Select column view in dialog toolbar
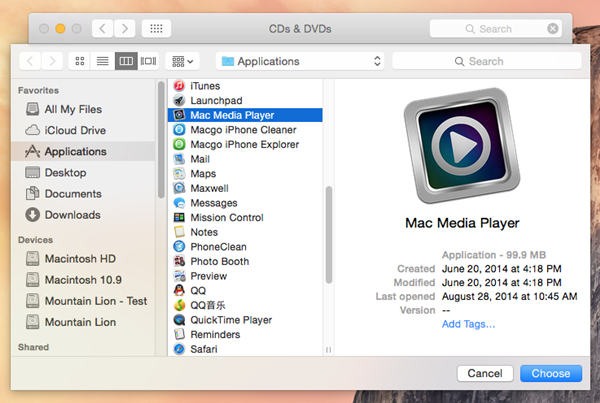Viewport: 600px width, 403px height. point(126,61)
